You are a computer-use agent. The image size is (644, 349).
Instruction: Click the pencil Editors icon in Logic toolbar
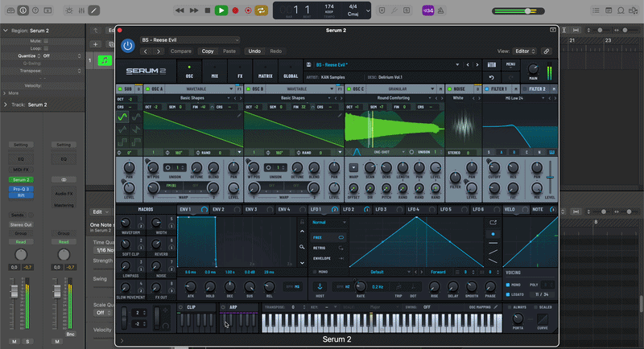(x=94, y=10)
